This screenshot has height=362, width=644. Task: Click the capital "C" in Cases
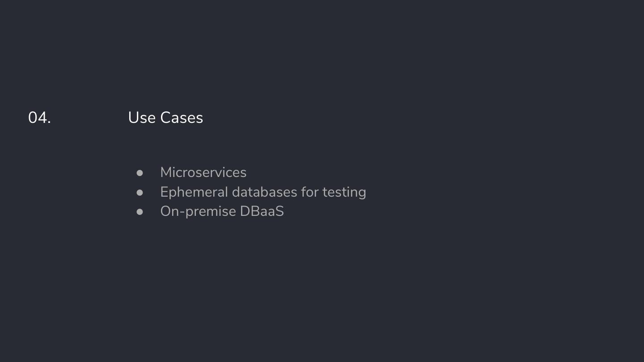click(x=165, y=118)
